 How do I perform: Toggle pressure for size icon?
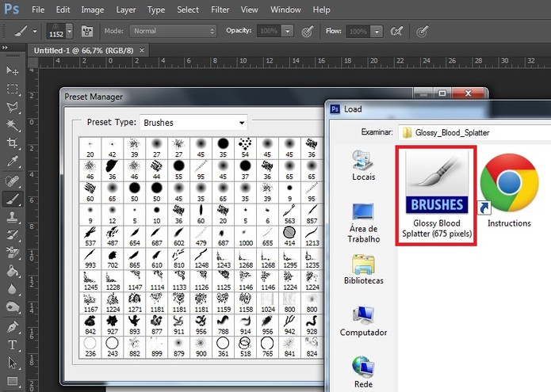coord(422,31)
